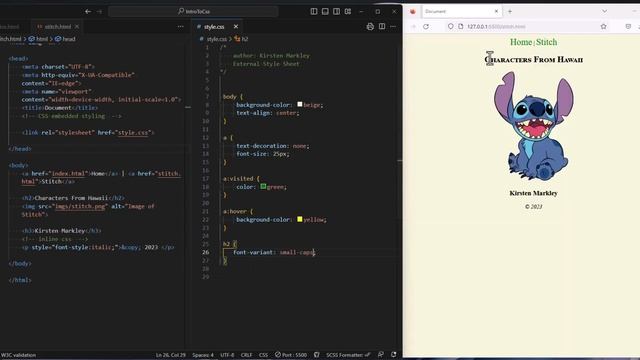
Task: Click W3C validation in the status bar
Action: [x=18, y=355]
